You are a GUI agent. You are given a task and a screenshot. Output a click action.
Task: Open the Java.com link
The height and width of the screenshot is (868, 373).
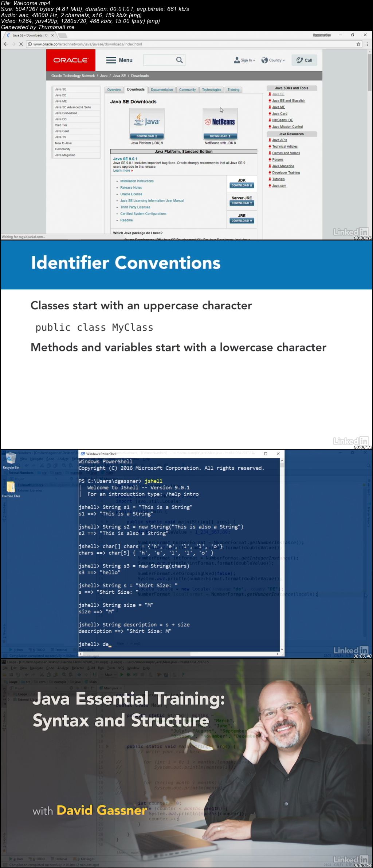point(279,186)
